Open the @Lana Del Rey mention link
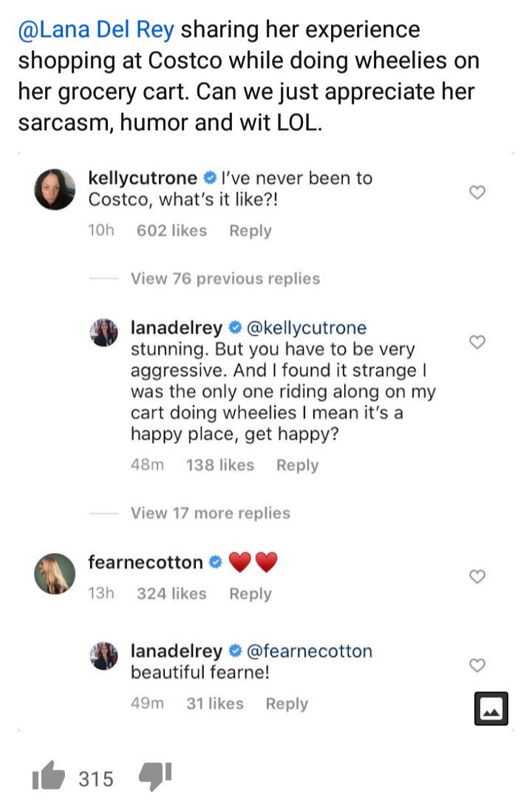Image resolution: width=532 pixels, height=806 pixels. [96, 30]
